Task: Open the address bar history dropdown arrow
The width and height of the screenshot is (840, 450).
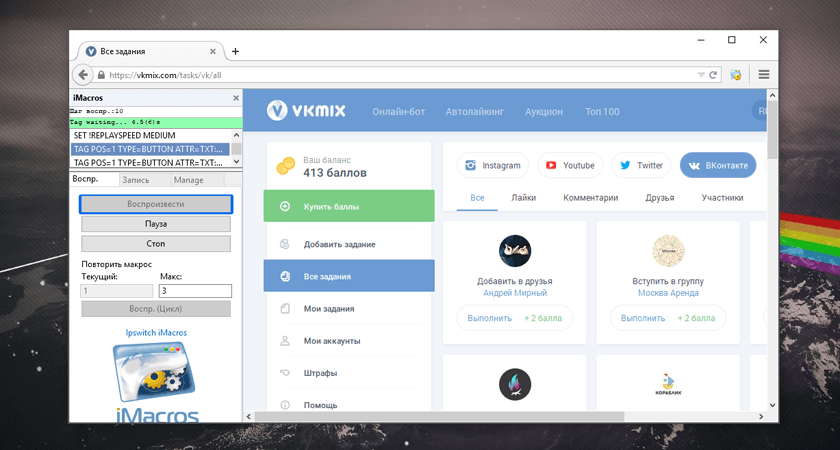Action: (x=701, y=75)
